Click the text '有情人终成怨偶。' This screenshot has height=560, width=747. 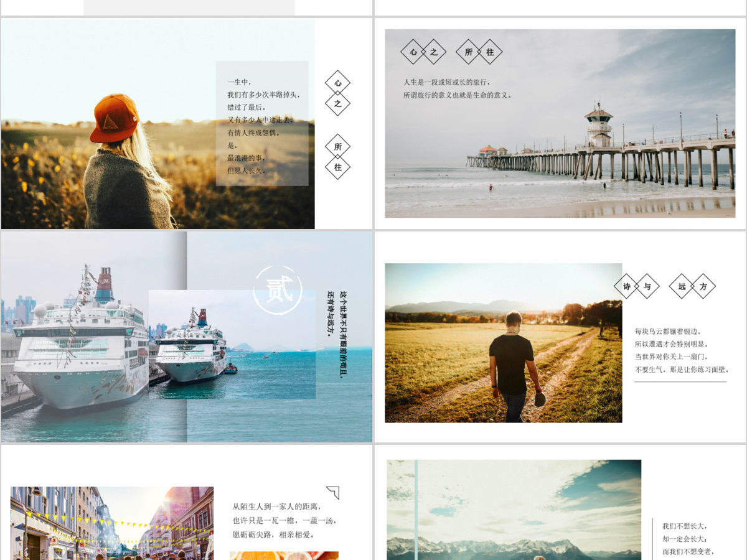click(x=254, y=133)
